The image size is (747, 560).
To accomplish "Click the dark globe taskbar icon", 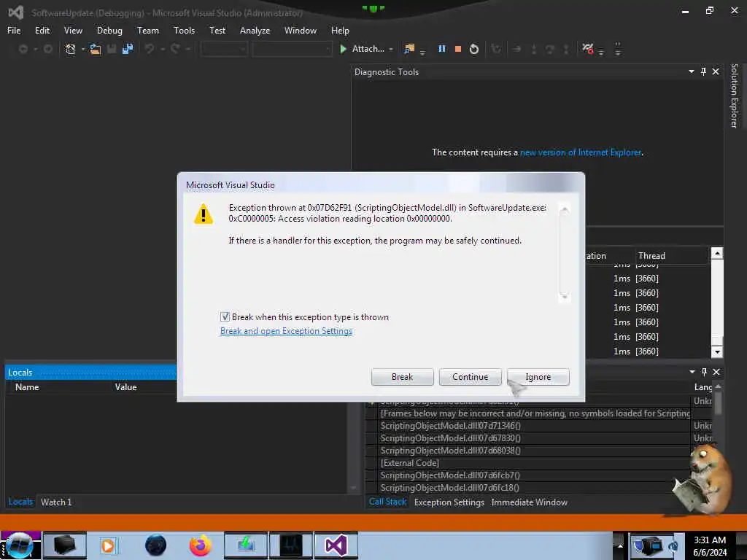I will tap(155, 545).
